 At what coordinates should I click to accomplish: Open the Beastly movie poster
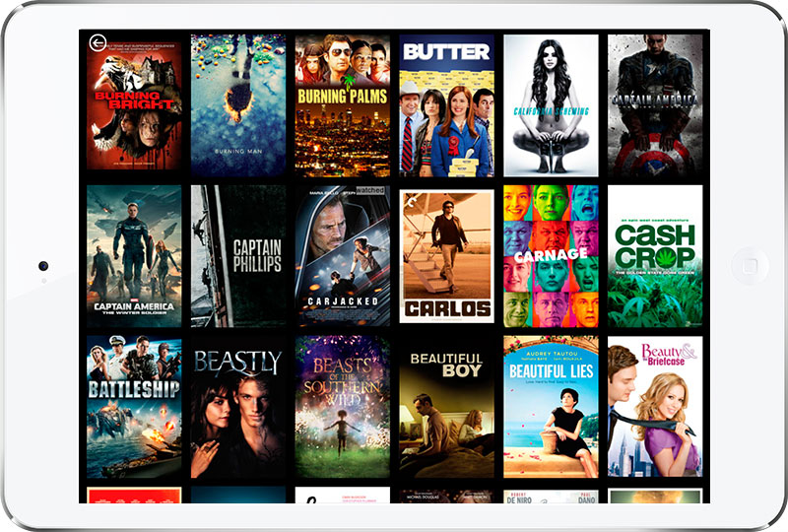[238, 407]
